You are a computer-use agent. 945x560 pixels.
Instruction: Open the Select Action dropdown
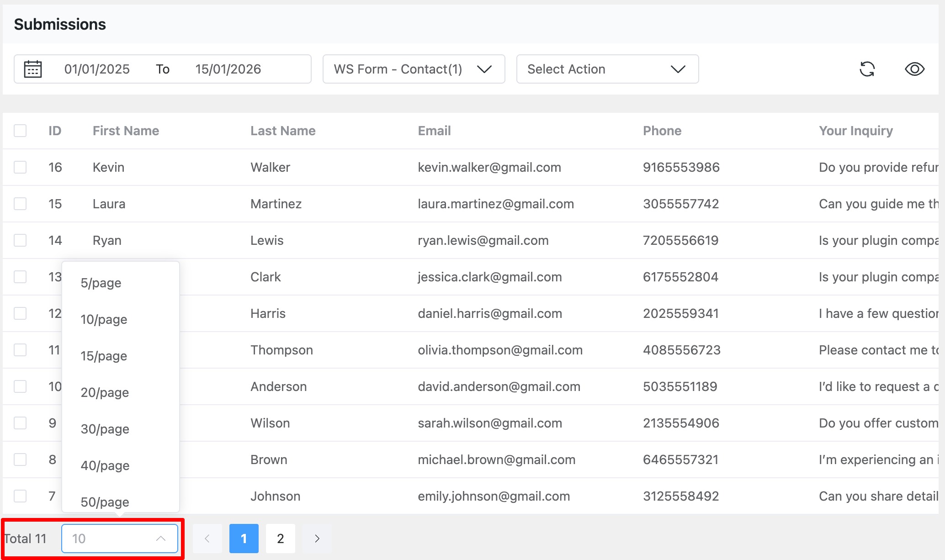tap(607, 69)
